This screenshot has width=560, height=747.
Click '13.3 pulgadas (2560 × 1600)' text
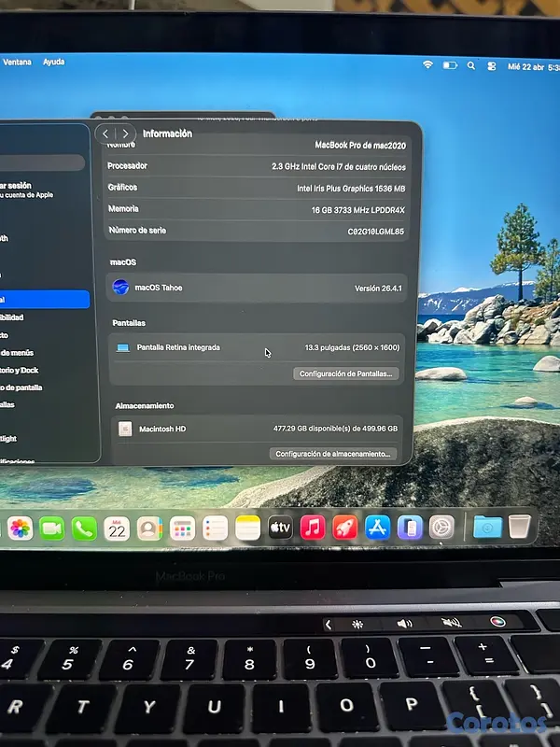coord(352,347)
